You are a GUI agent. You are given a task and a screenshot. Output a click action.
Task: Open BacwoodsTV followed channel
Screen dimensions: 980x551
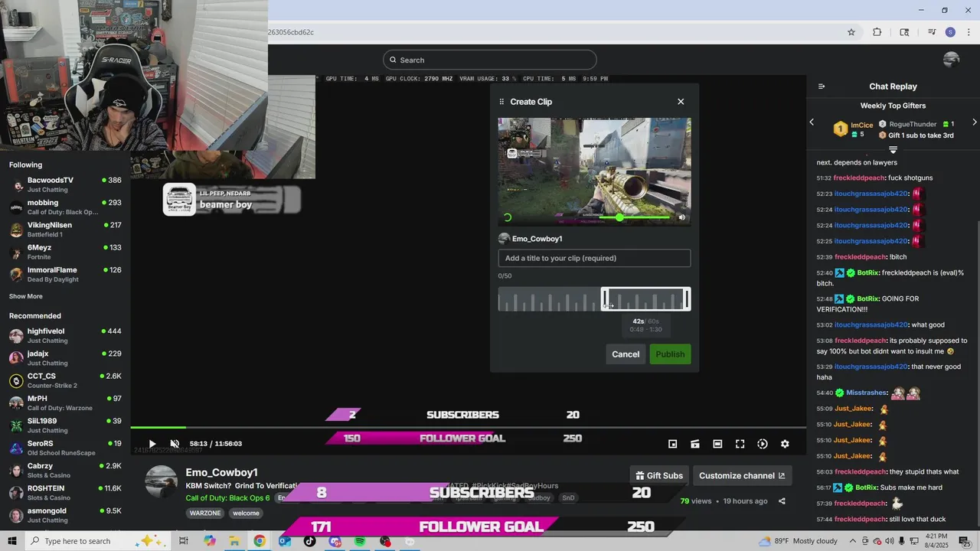(65, 184)
